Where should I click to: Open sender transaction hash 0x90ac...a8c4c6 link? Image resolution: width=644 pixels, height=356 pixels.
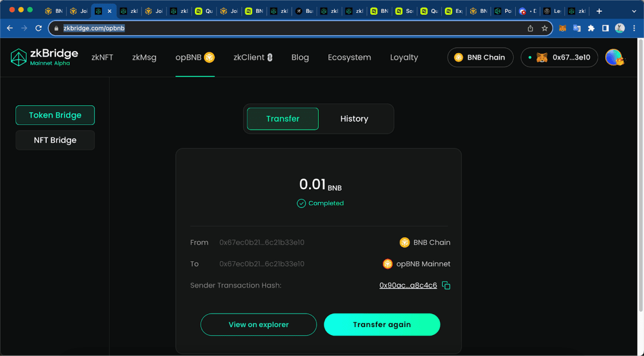point(408,285)
